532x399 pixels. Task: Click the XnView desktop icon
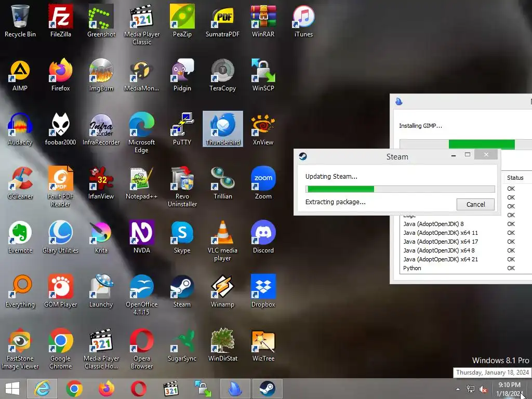pyautogui.click(x=263, y=129)
